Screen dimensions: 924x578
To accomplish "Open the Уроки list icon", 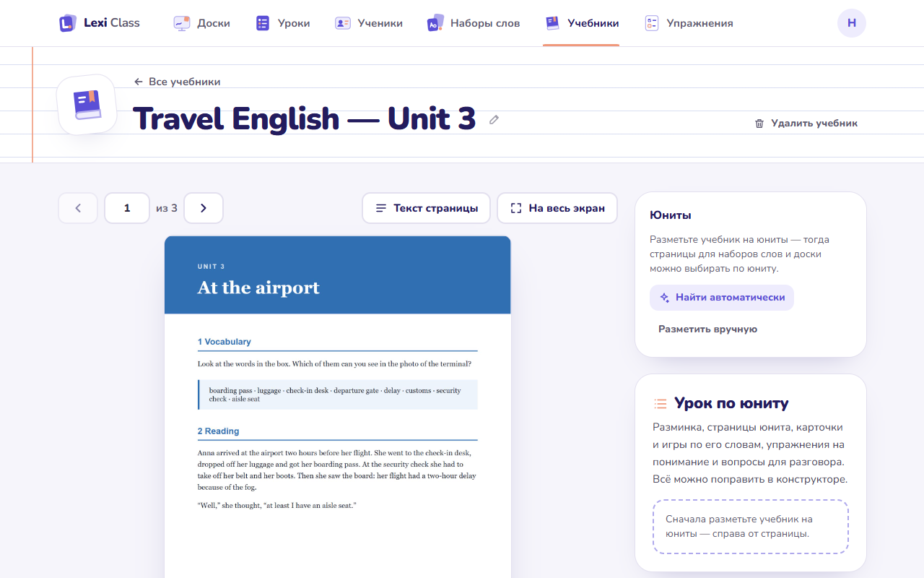I will point(263,23).
